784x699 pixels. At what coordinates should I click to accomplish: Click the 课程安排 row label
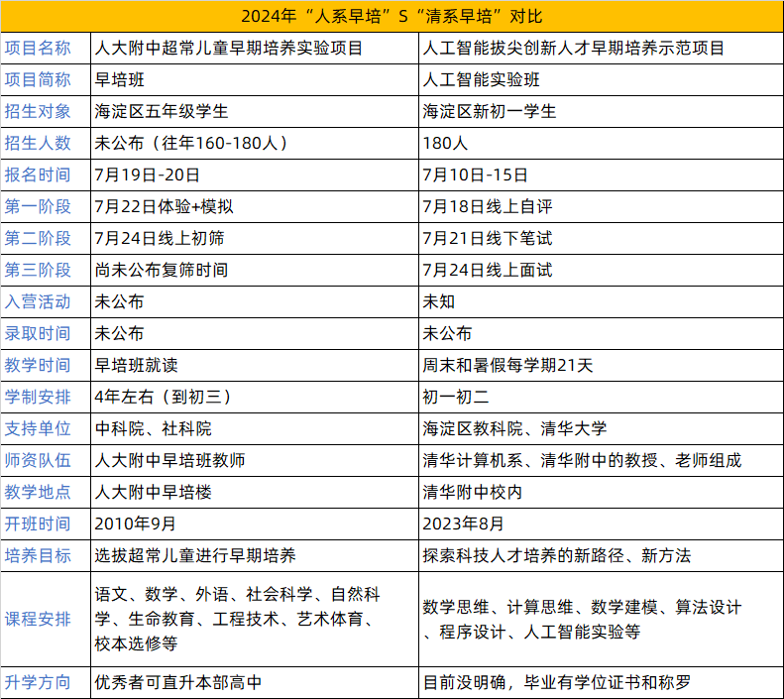click(39, 619)
